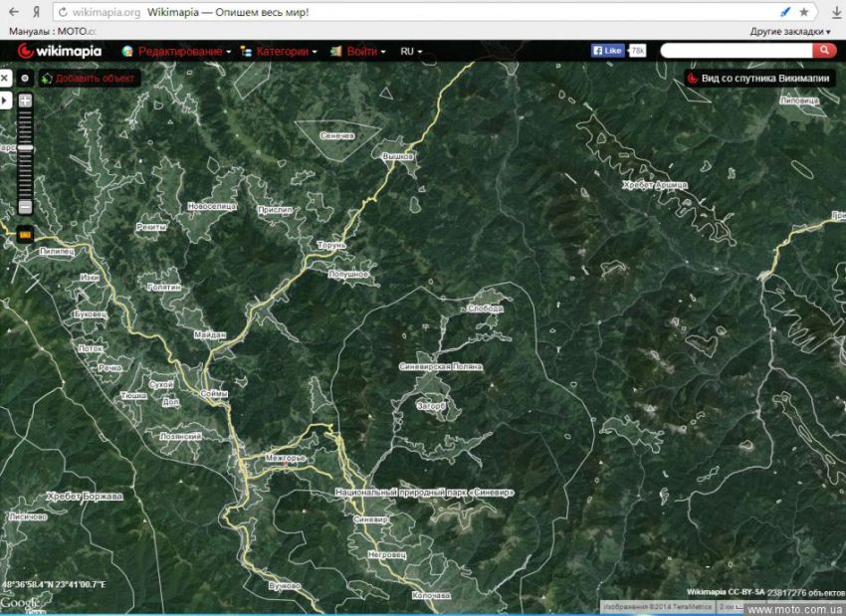This screenshot has height=616, width=846.
Task: Toggle the circle locate button
Action: pos(25,78)
